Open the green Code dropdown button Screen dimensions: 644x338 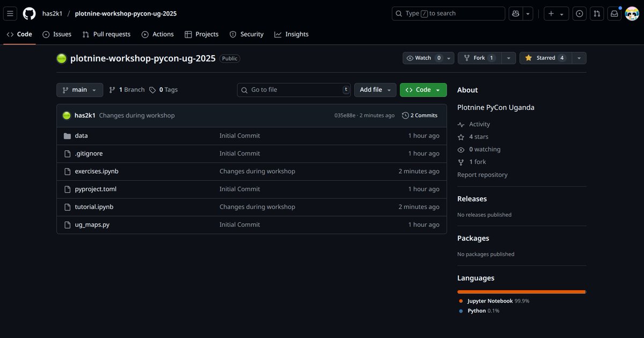click(423, 90)
